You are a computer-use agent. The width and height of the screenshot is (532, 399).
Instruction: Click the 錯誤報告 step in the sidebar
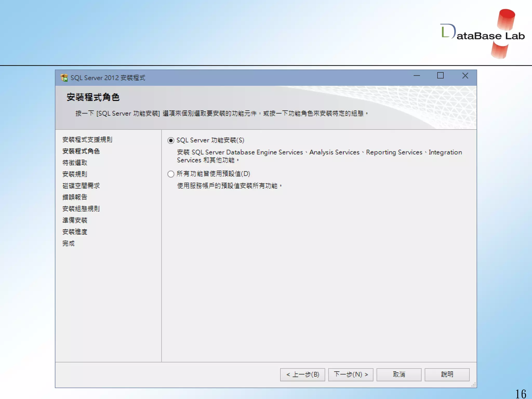[75, 197]
